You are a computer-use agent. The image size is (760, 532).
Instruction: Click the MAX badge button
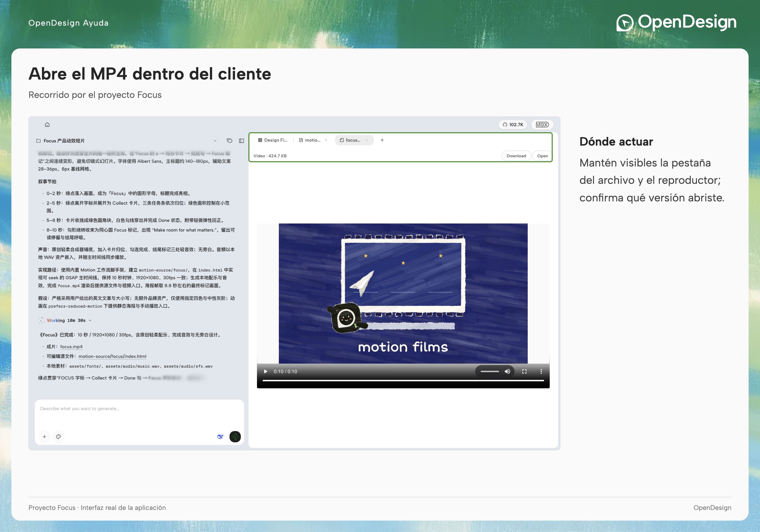(542, 124)
